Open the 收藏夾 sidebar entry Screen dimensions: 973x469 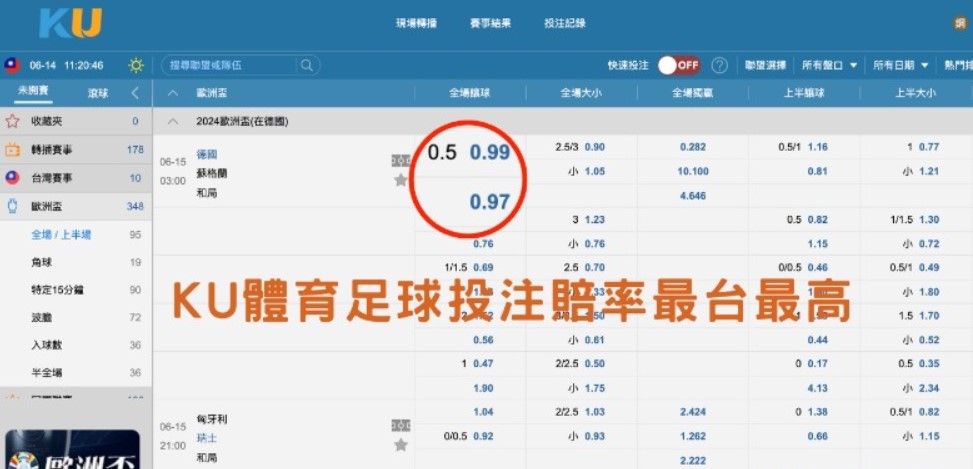click(x=76, y=121)
